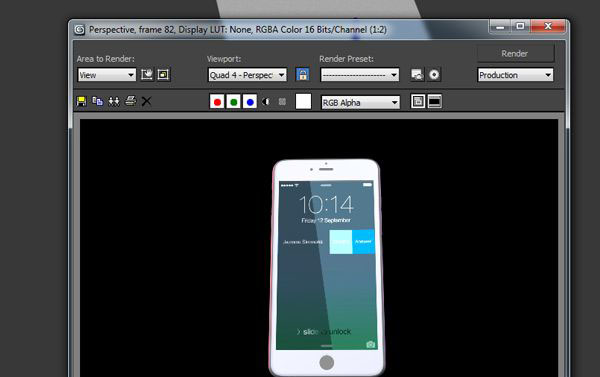Toggle the UI display icon
This screenshot has height=377, width=600.
point(435,101)
